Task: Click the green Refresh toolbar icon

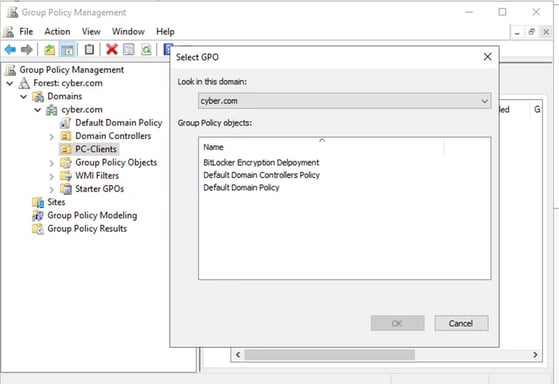Action: point(146,49)
